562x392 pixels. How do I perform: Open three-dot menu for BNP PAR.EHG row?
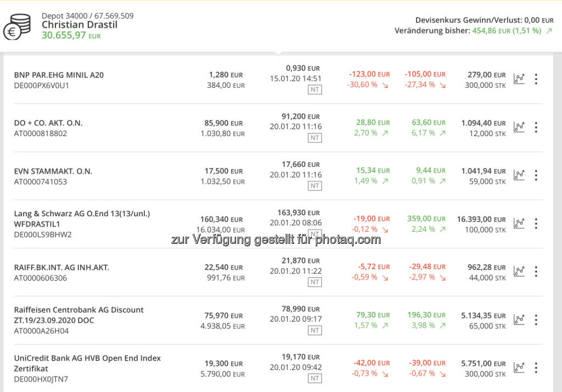536,79
